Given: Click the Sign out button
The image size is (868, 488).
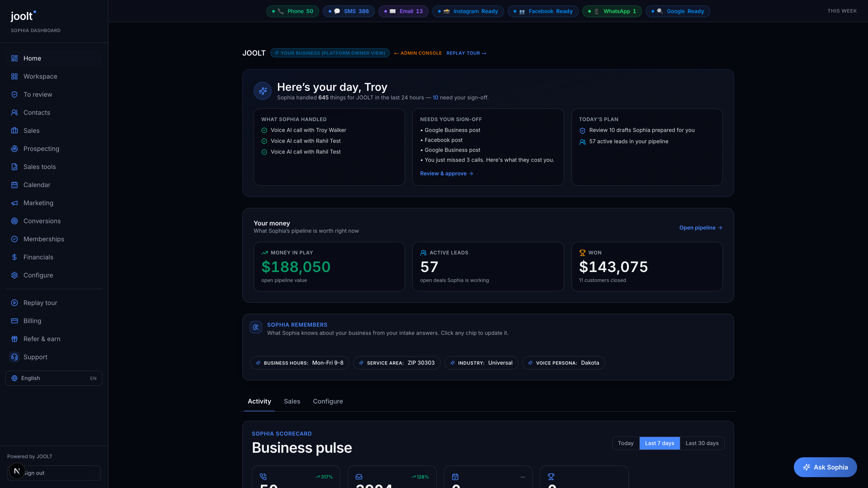Looking at the screenshot, I should [x=54, y=473].
